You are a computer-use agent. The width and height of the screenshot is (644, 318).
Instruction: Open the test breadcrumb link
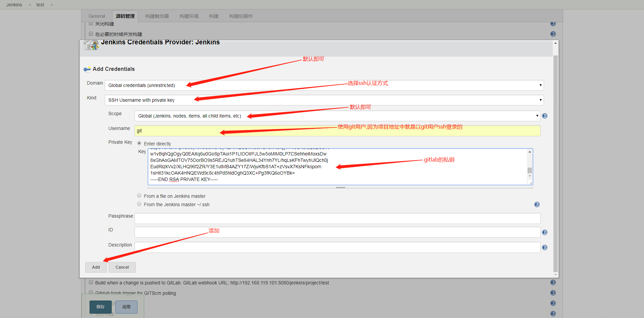[x=40, y=5]
